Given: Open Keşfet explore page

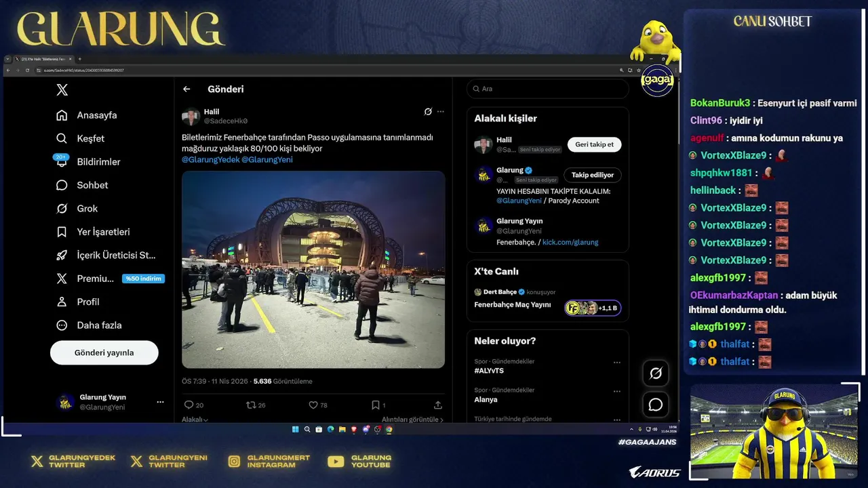Looking at the screenshot, I should coord(81,138).
